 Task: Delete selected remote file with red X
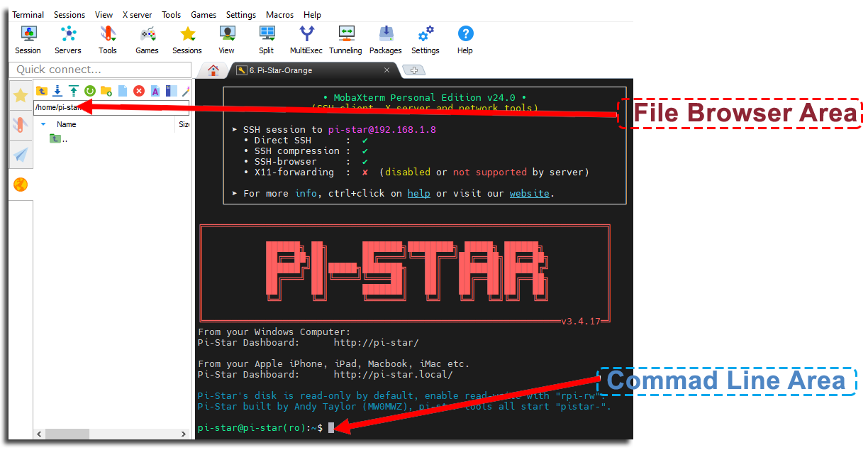[139, 91]
